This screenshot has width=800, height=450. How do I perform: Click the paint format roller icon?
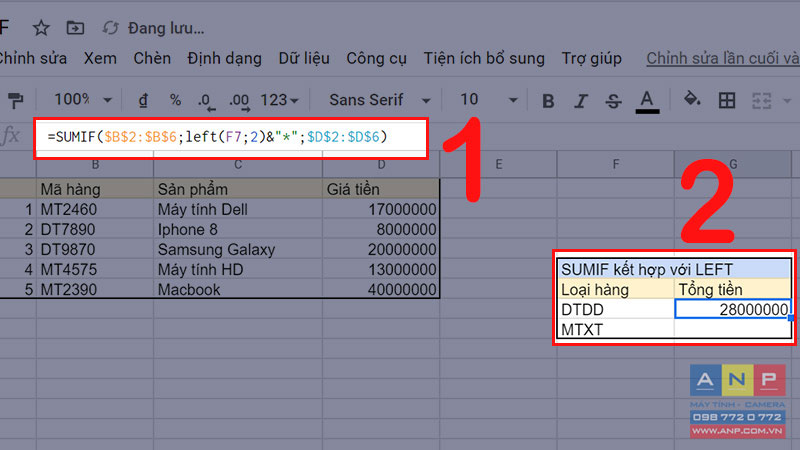16,100
